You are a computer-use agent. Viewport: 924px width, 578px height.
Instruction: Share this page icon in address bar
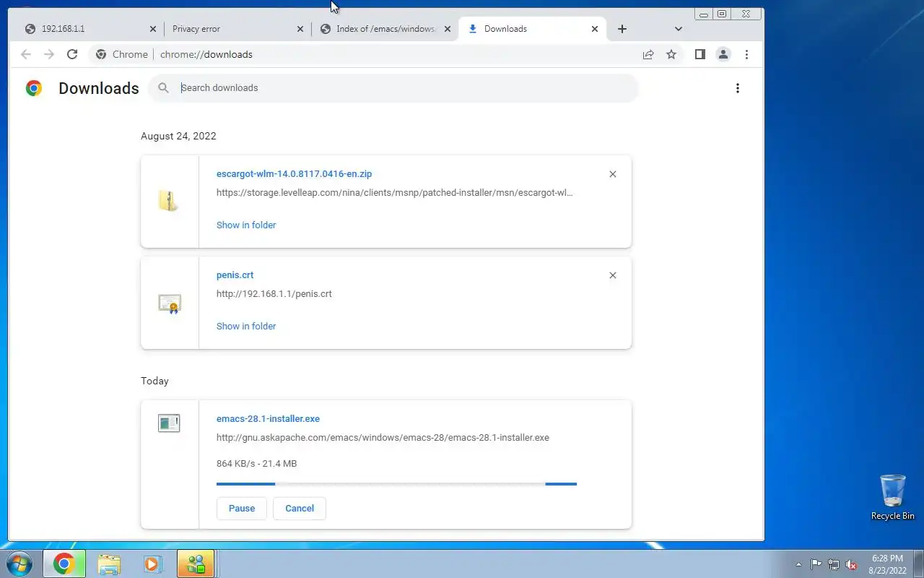point(648,54)
